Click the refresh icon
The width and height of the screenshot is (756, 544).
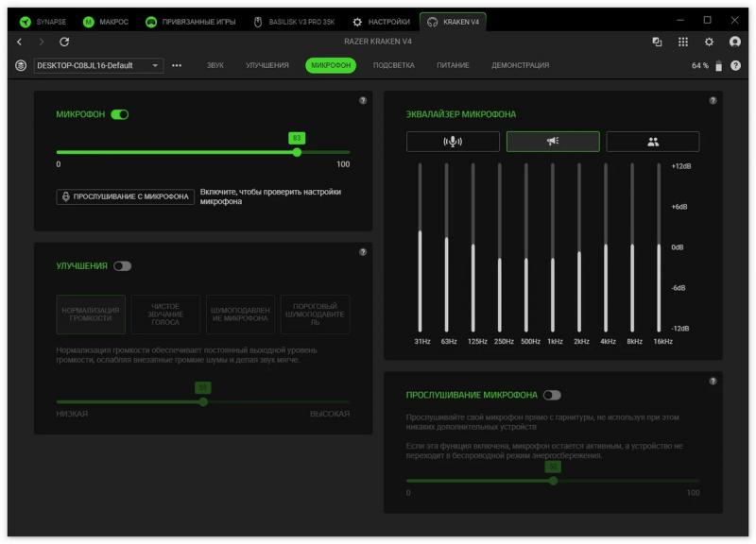pyautogui.click(x=64, y=42)
